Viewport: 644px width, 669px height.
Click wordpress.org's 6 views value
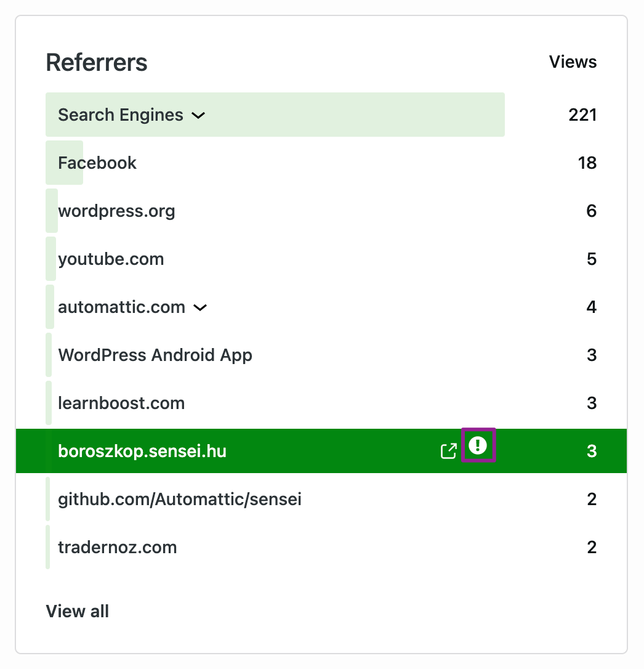tap(592, 211)
